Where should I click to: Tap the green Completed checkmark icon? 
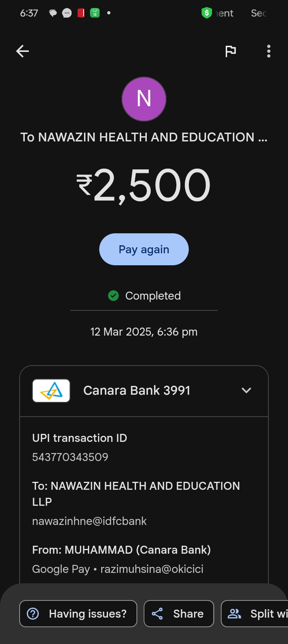click(x=114, y=296)
